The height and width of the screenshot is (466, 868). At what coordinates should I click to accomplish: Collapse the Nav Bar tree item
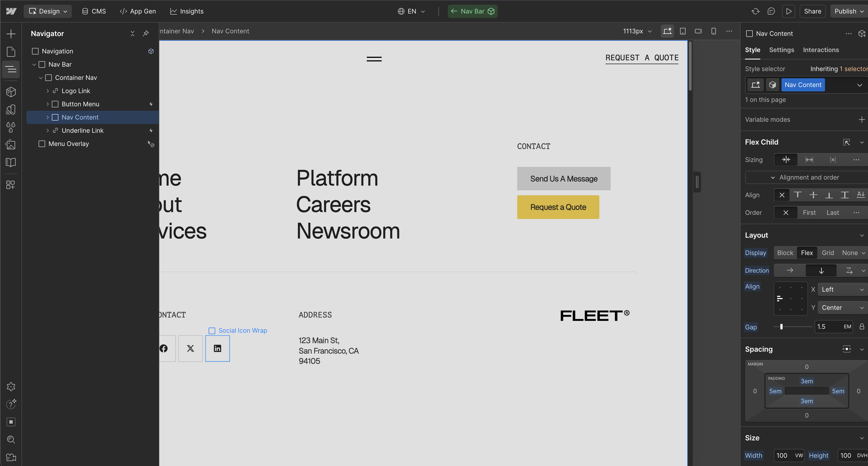coord(34,64)
